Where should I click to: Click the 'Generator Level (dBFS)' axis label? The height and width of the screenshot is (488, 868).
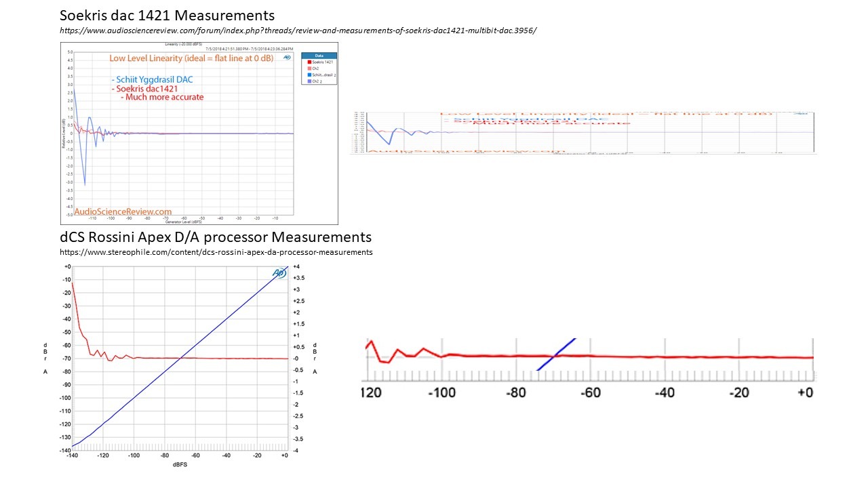tap(183, 222)
